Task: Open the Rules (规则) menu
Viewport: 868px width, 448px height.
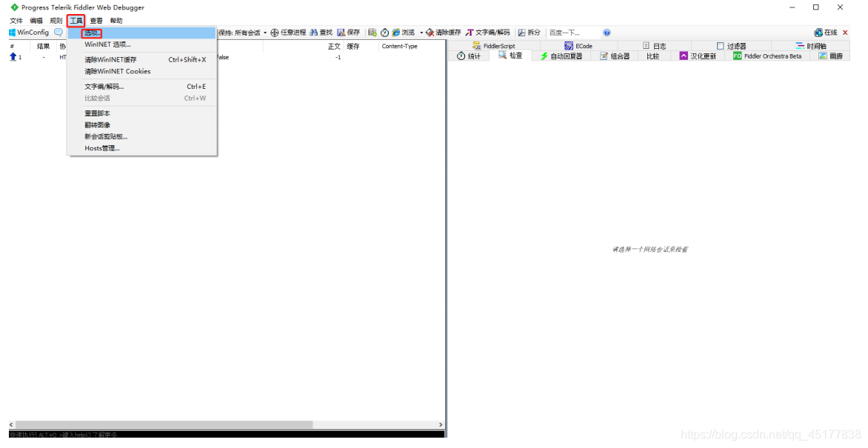Action: [x=56, y=21]
